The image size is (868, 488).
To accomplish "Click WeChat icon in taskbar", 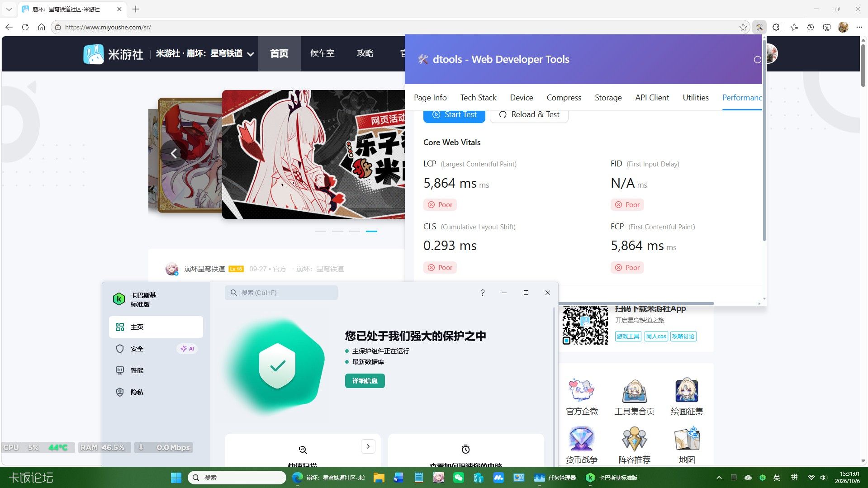I will [459, 478].
